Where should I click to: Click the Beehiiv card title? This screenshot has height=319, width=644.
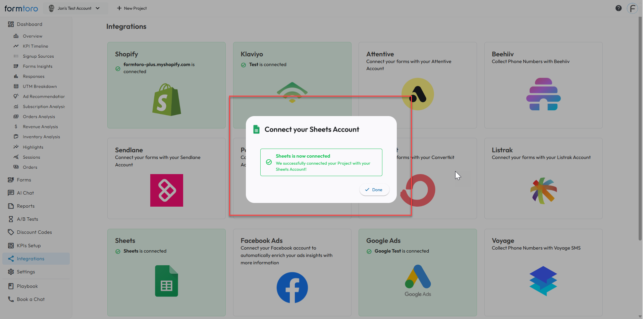click(503, 54)
